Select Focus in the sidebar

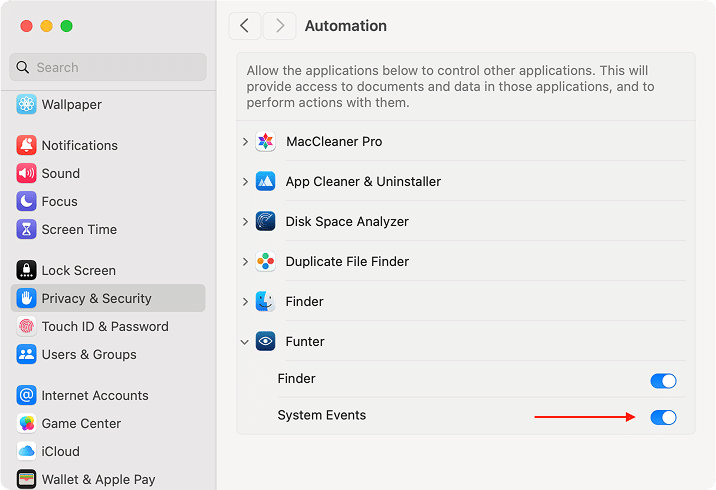(108, 201)
